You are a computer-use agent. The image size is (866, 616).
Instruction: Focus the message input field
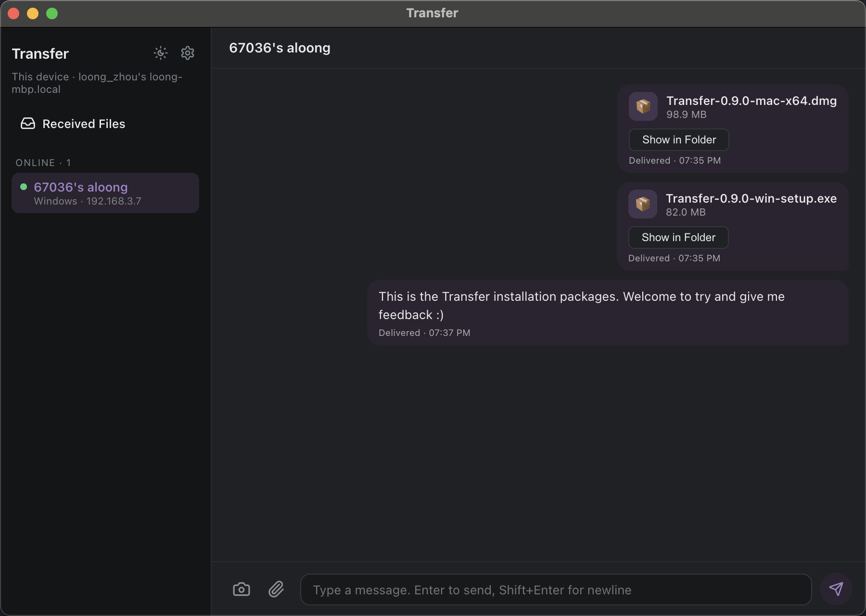[556, 590]
